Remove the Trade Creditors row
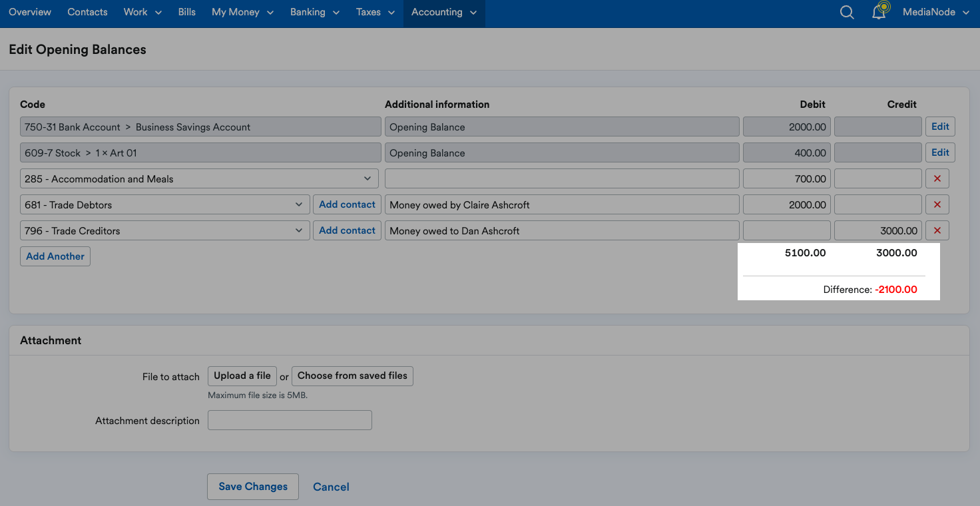Screen dimensions: 980x506 (937, 230)
